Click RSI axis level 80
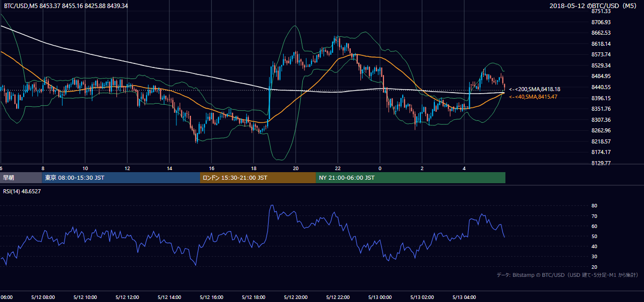This screenshot has width=644, height=302. click(x=594, y=206)
